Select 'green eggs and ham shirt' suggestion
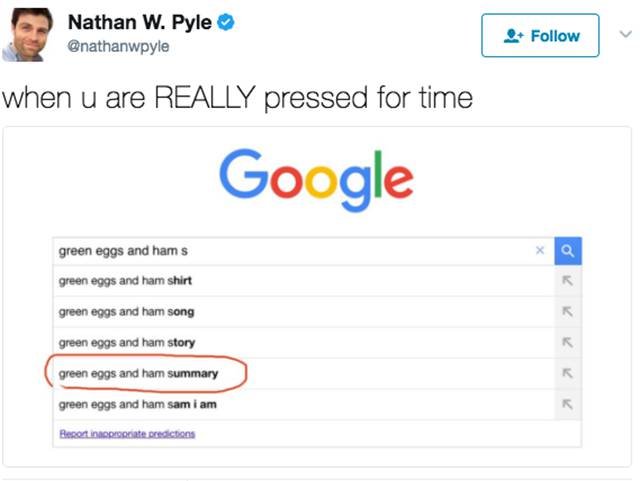This screenshot has height=481, width=640. click(x=303, y=281)
